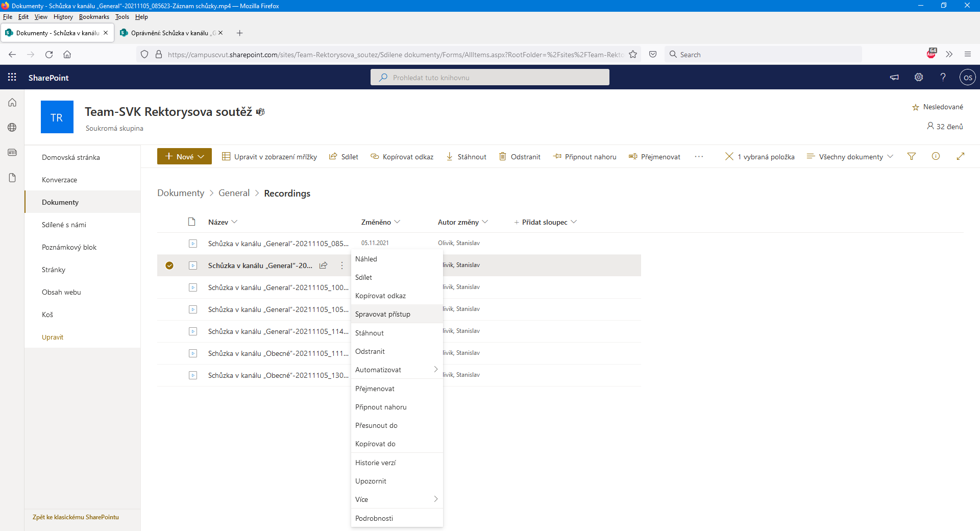Viewport: 980px width, 531px height.
Task: Open the SharePoint app launcher grid
Action: click(12, 77)
